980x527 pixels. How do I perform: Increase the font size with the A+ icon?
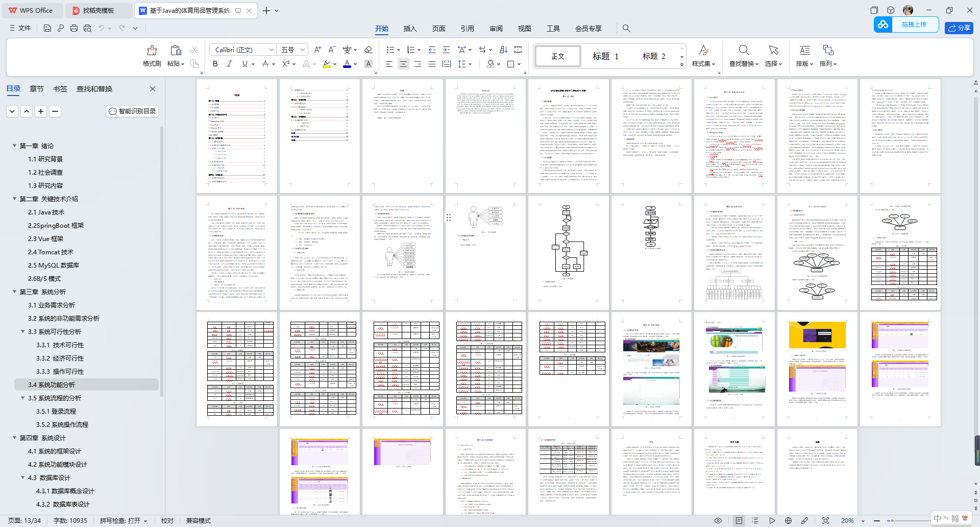coord(317,50)
